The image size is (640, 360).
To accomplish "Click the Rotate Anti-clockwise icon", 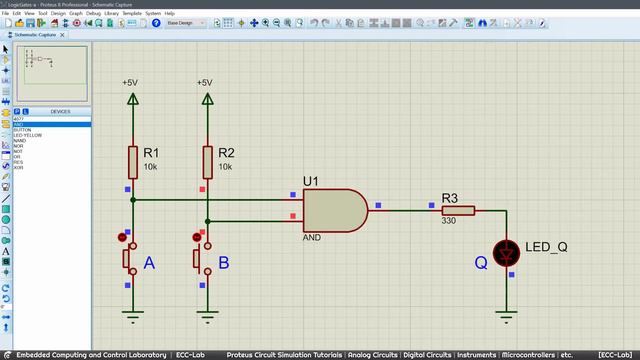I will pyautogui.click(x=6, y=299).
